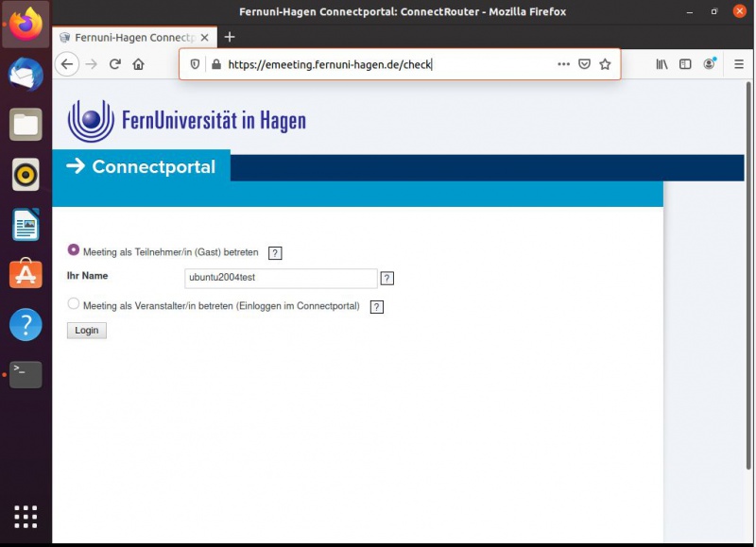The width and height of the screenshot is (756, 547).
Task: Show site security padlock info
Action: point(216,64)
